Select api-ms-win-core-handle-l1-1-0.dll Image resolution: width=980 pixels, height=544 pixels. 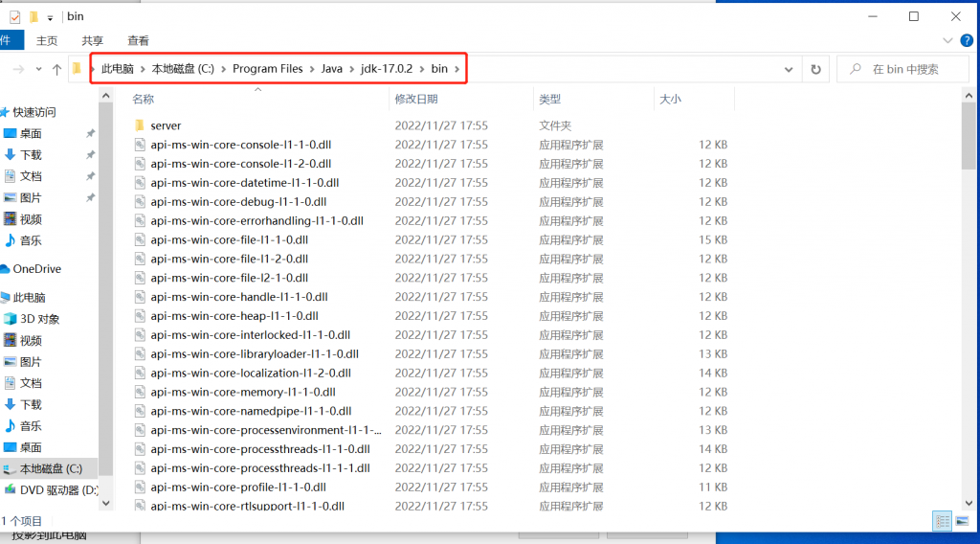tap(238, 297)
